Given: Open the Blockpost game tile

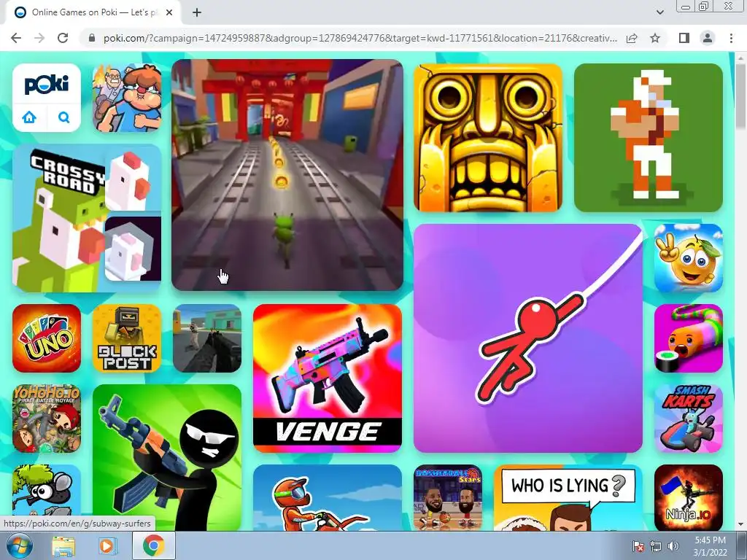Looking at the screenshot, I should click(x=127, y=338).
